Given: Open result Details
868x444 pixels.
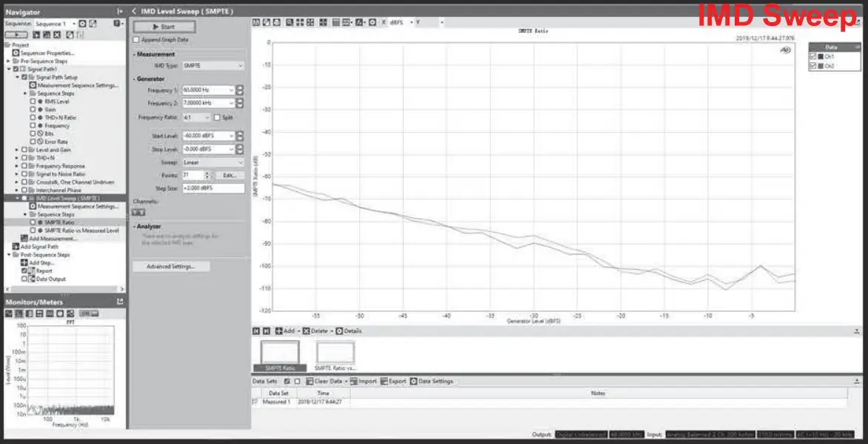Looking at the screenshot, I should tap(350, 331).
